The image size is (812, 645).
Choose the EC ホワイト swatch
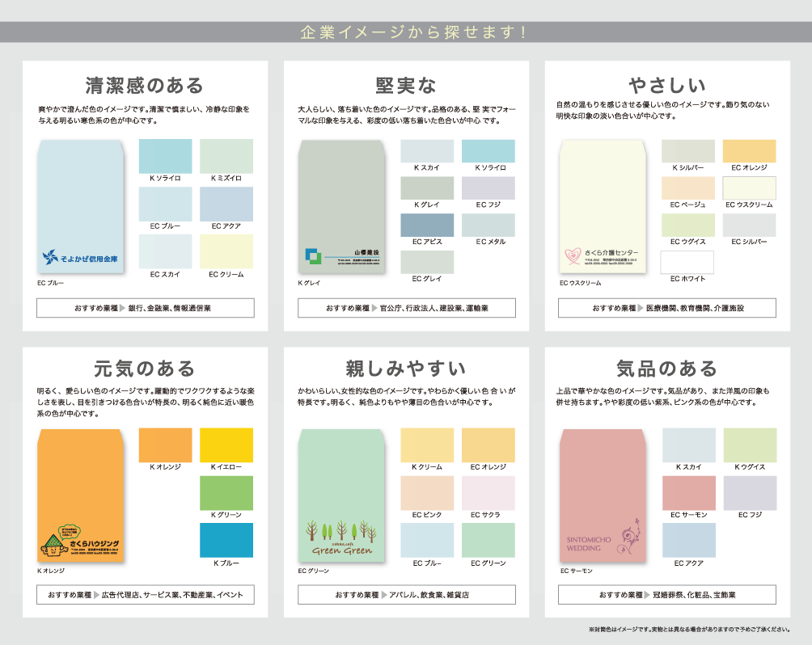[687, 263]
